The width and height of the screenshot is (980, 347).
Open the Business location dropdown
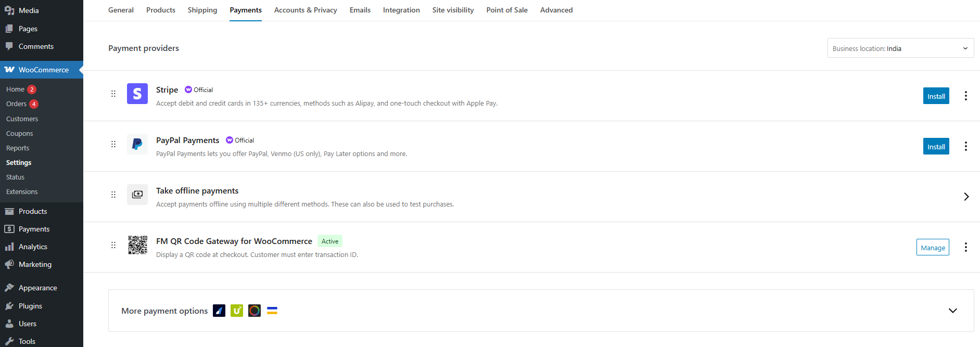[x=900, y=48]
